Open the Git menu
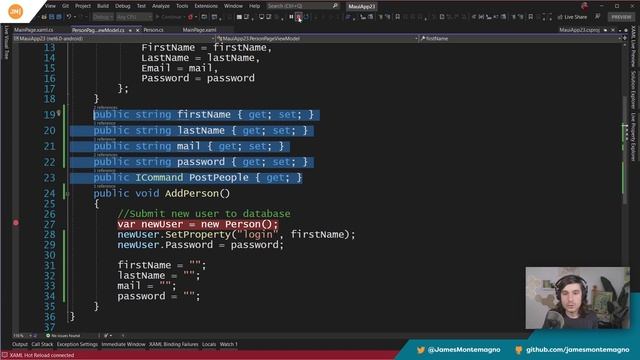The image size is (640, 360). point(66,6)
